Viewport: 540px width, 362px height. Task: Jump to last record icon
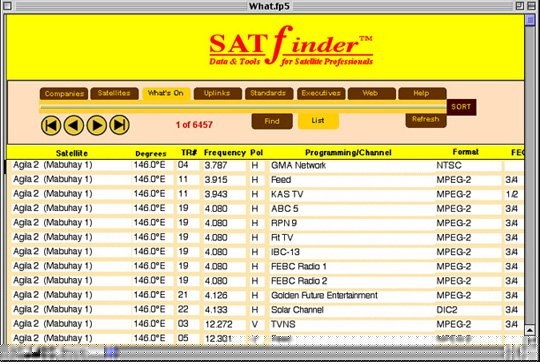pyautogui.click(x=120, y=125)
